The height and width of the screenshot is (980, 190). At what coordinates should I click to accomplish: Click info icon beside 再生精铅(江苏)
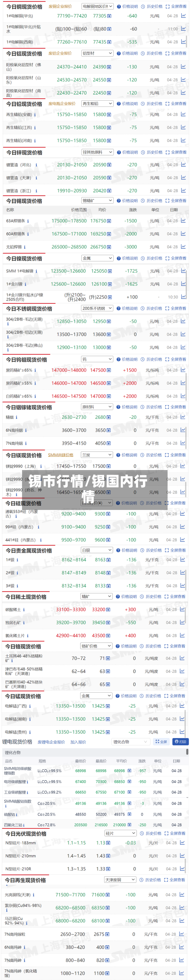pyautogui.click(x=35, y=128)
